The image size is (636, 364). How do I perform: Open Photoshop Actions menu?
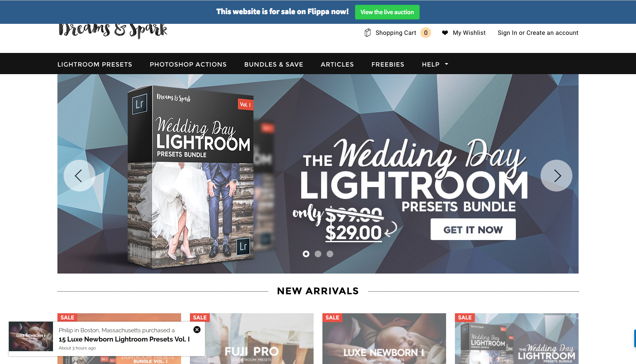pos(188,64)
